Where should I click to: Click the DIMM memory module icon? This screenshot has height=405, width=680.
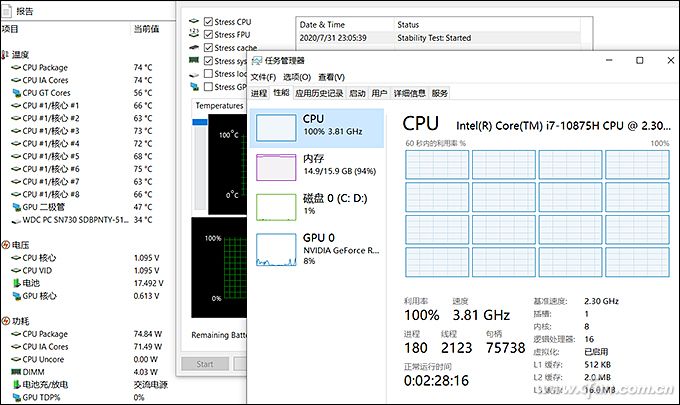(16, 372)
